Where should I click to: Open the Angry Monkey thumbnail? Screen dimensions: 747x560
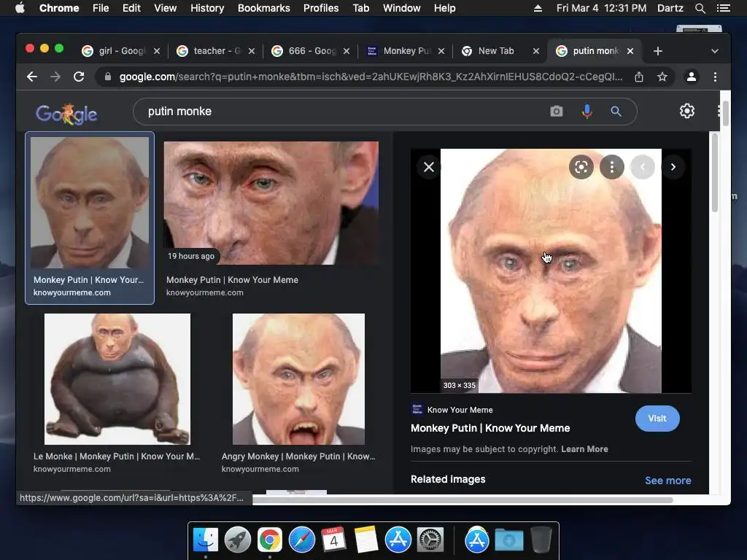298,379
